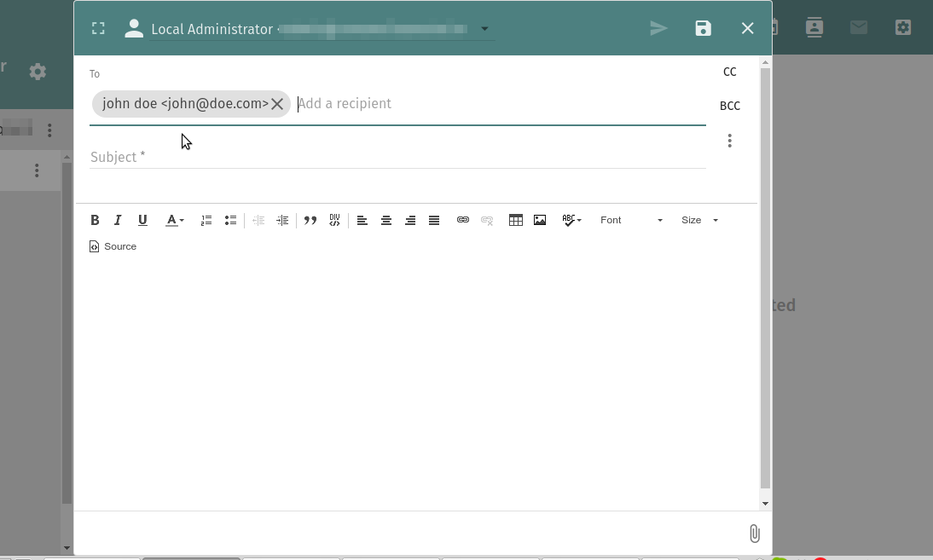This screenshot has height=560, width=933.
Task: Click into the Subject field
Action: 397,157
